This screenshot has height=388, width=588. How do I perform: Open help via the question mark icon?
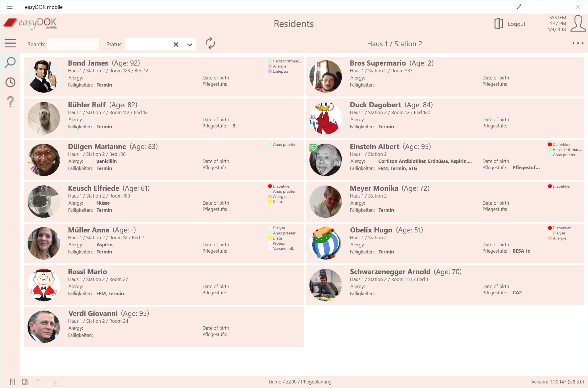[10, 102]
